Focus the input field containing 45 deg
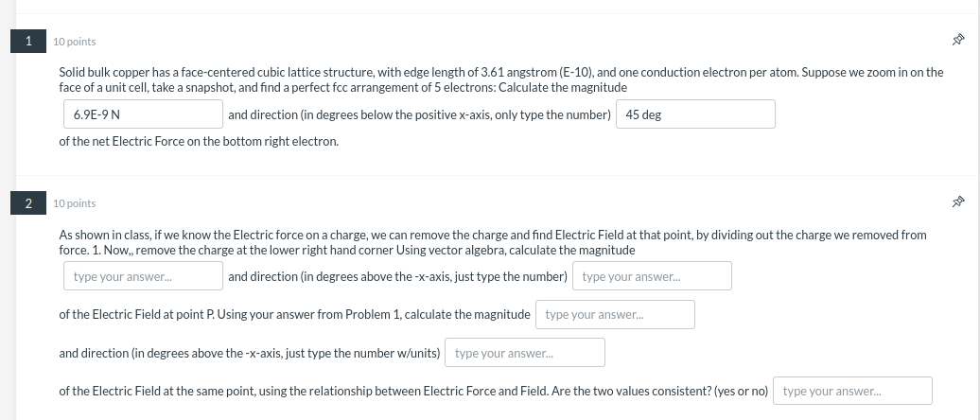This screenshot has height=420, width=980. [x=695, y=114]
